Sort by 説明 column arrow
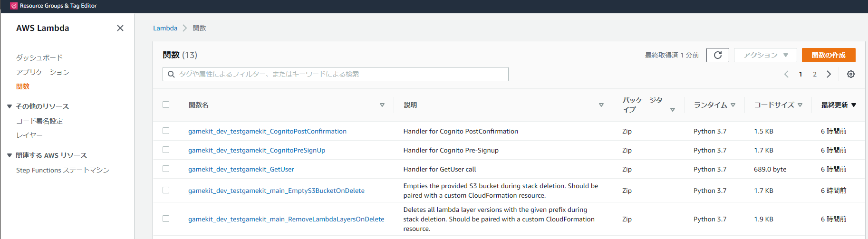 (601, 105)
